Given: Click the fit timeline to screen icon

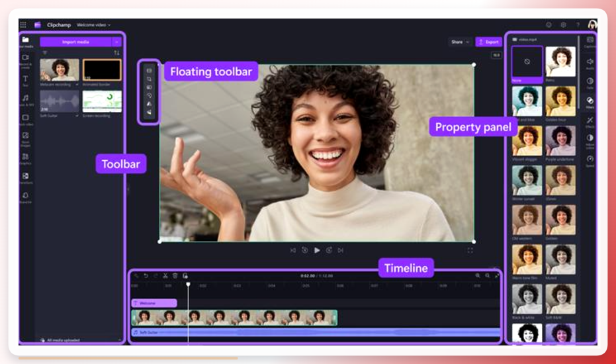Looking at the screenshot, I should tap(497, 275).
